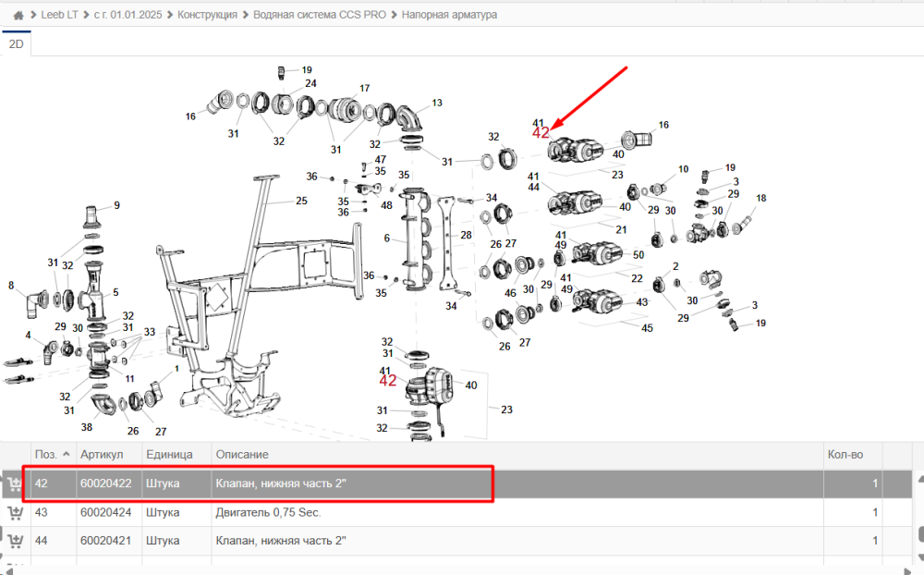Select part label 17 in the diagram
924x575 pixels.
(x=365, y=89)
